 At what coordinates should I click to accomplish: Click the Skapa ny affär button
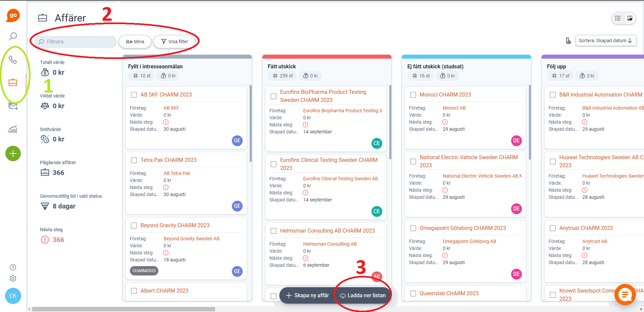point(307,295)
